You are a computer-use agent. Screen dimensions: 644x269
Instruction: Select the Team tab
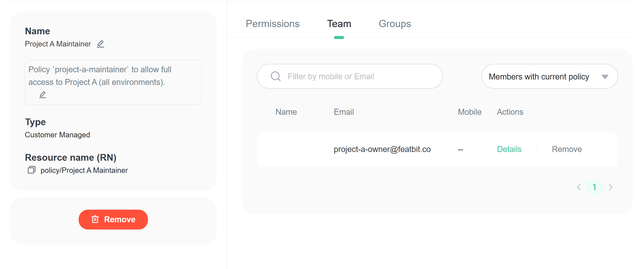pyautogui.click(x=339, y=24)
